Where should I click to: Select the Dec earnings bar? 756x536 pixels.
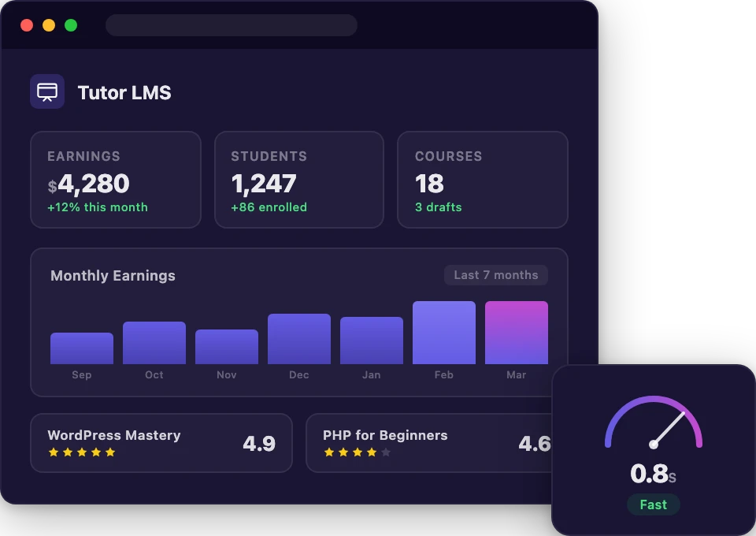299,339
